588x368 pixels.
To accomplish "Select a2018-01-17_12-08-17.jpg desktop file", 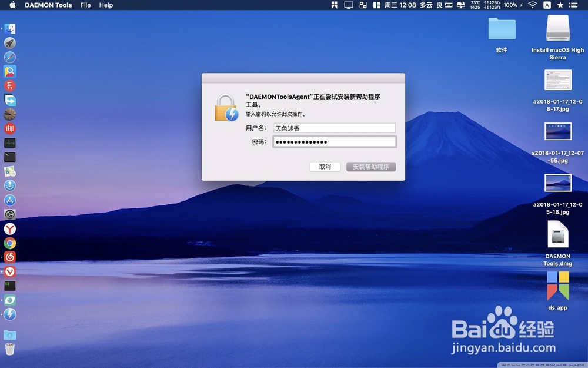I will coord(557,80).
